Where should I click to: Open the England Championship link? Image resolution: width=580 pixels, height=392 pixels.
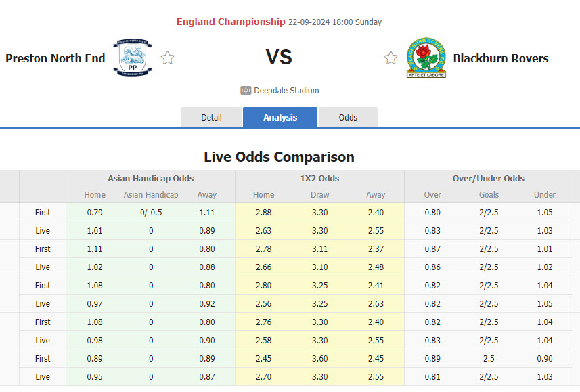tap(230, 22)
